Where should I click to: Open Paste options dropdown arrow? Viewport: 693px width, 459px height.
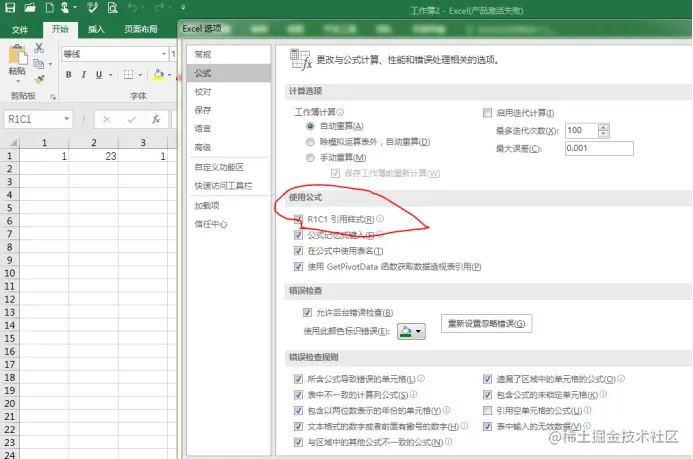pyautogui.click(x=18, y=81)
